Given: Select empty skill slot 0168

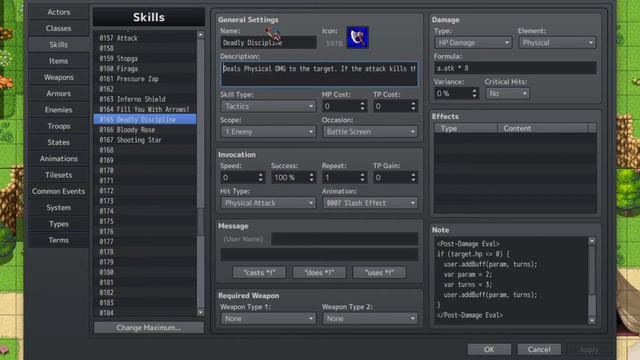Looking at the screenshot, I should (x=145, y=150).
